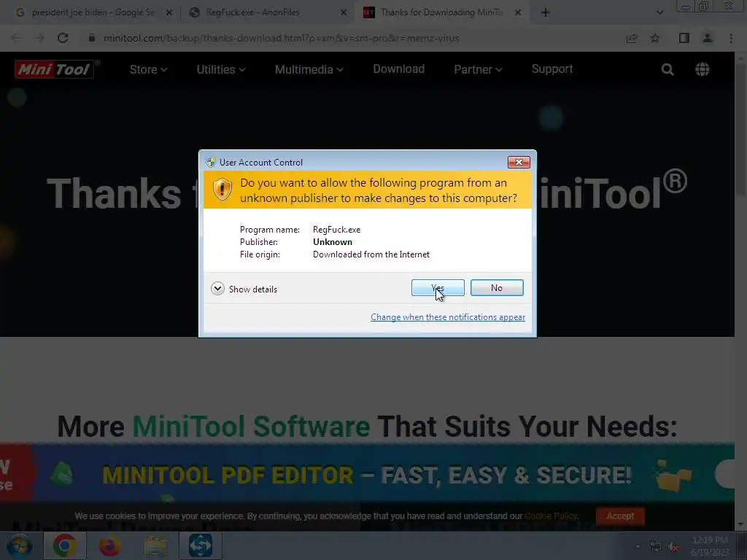View site lock security info
Image resolution: width=747 pixels, height=560 pixels.
(91, 38)
